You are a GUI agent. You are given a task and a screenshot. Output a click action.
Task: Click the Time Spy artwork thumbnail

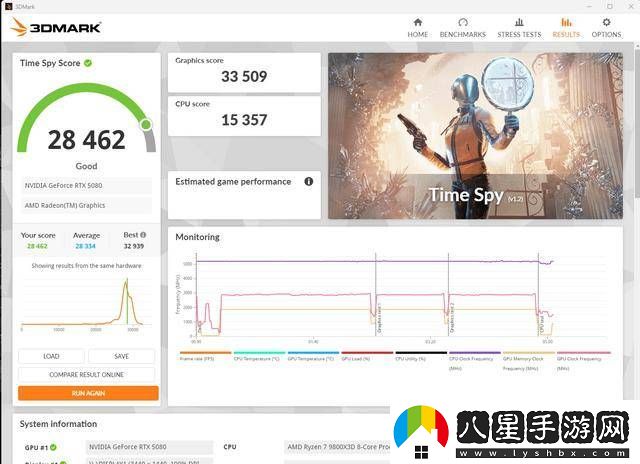(x=476, y=136)
